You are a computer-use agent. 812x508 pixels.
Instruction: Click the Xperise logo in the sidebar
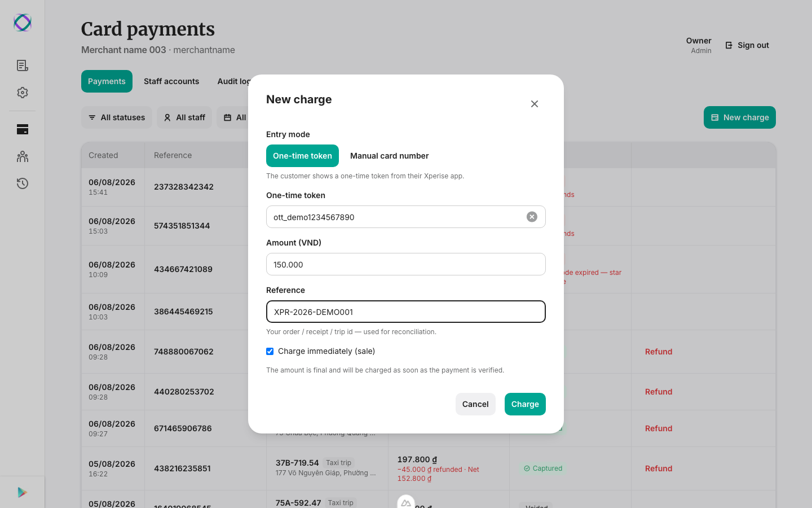[23, 23]
